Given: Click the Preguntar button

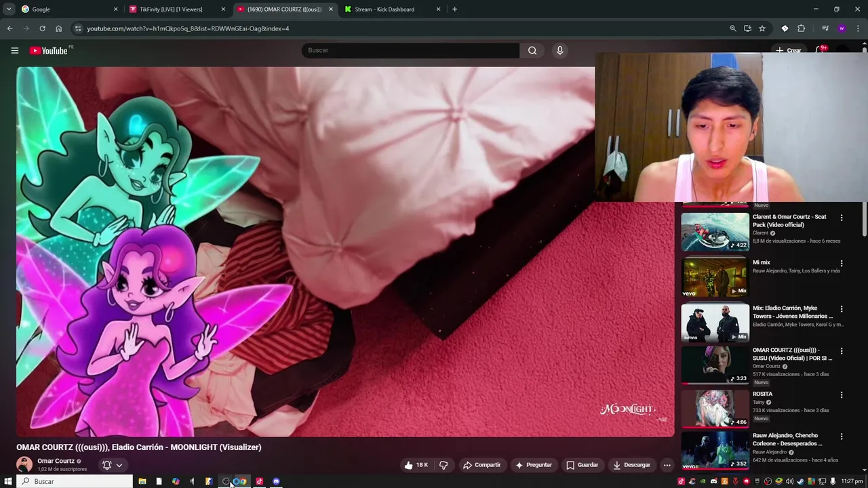Looking at the screenshot, I should click(x=534, y=465).
